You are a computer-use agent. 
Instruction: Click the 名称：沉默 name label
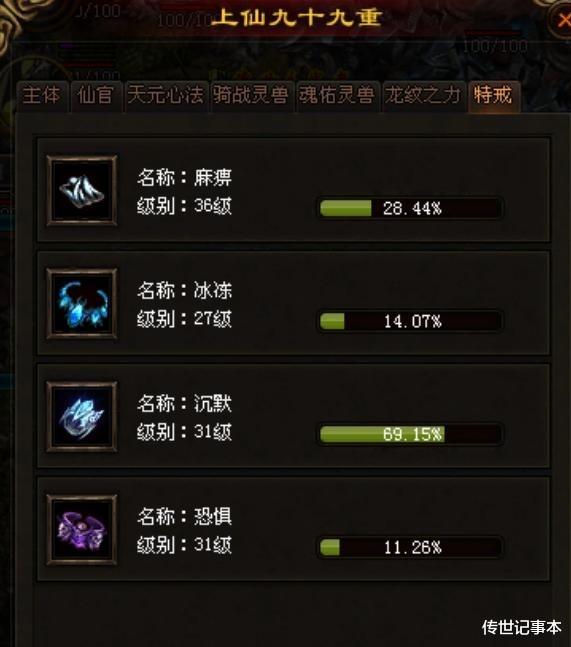184,404
